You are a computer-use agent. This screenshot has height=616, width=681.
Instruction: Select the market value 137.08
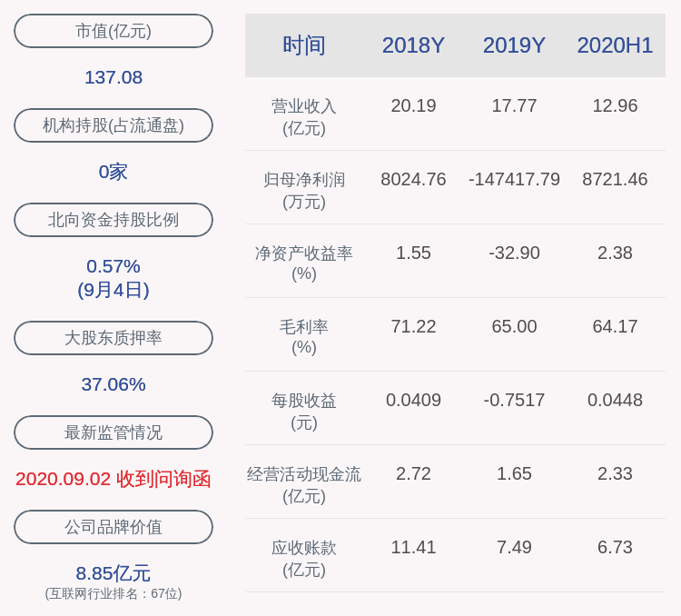click(x=113, y=77)
